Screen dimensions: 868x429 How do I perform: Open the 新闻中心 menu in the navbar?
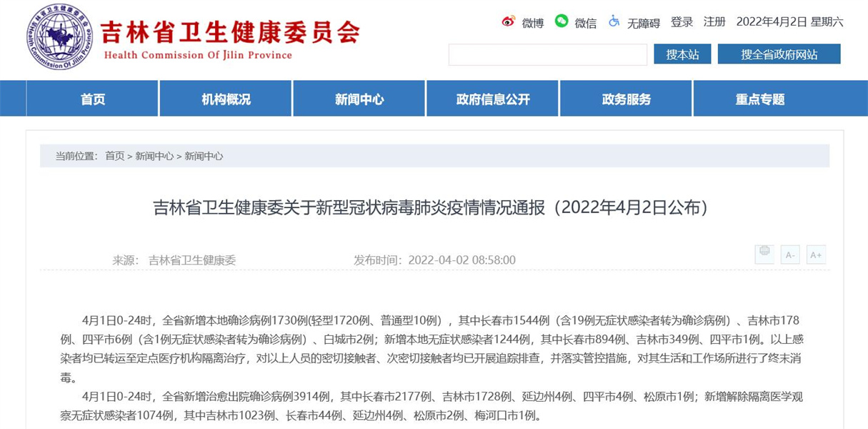[359, 99]
